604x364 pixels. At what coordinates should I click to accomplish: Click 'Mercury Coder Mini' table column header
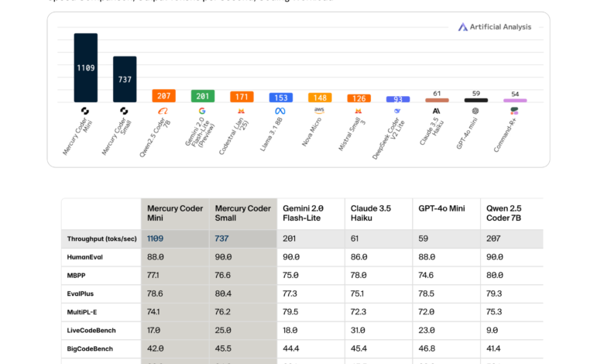[x=175, y=213]
